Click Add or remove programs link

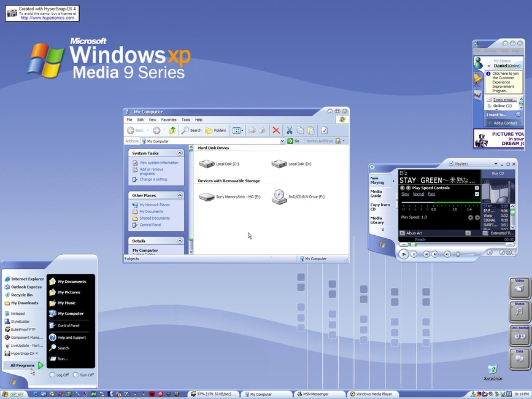152,171
